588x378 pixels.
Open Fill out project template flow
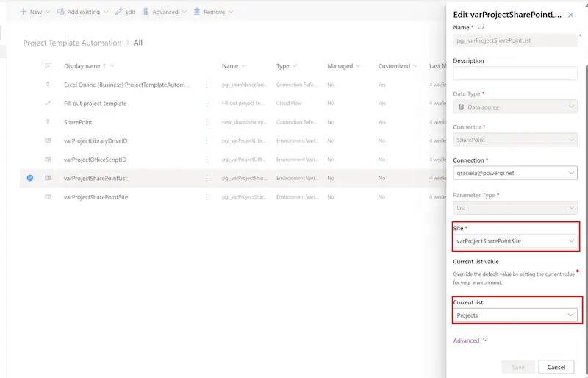coord(96,104)
